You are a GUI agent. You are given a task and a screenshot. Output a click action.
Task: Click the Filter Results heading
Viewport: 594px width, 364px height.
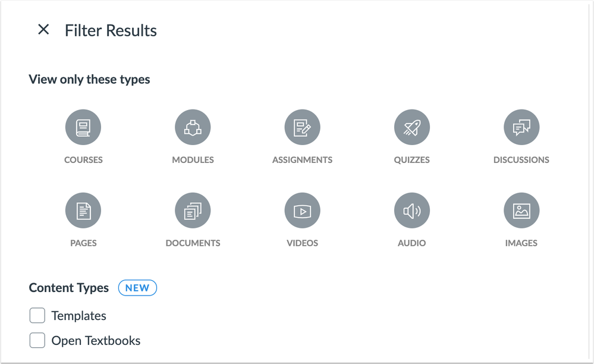coord(111,30)
